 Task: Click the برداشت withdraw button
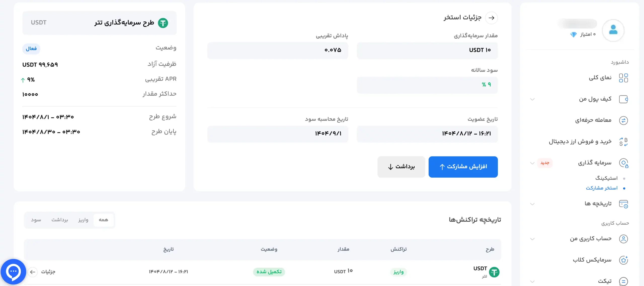pos(401,167)
